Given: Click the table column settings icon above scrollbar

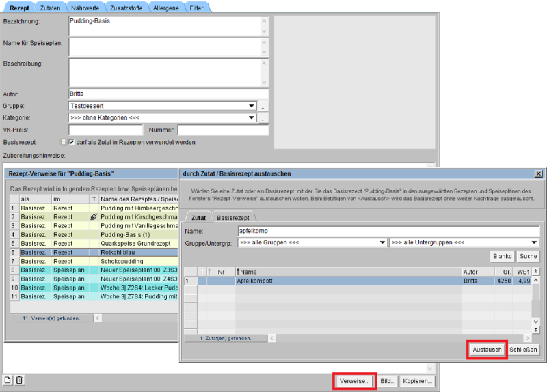Looking at the screenshot, I should coord(536,271).
